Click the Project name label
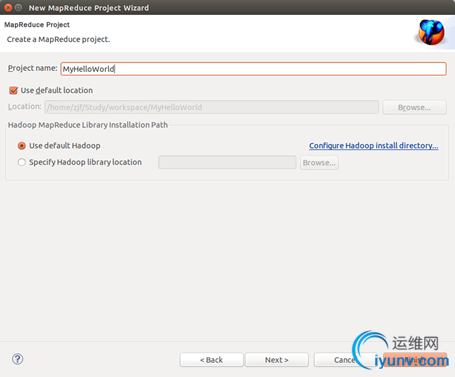The image size is (455, 377). click(x=32, y=68)
